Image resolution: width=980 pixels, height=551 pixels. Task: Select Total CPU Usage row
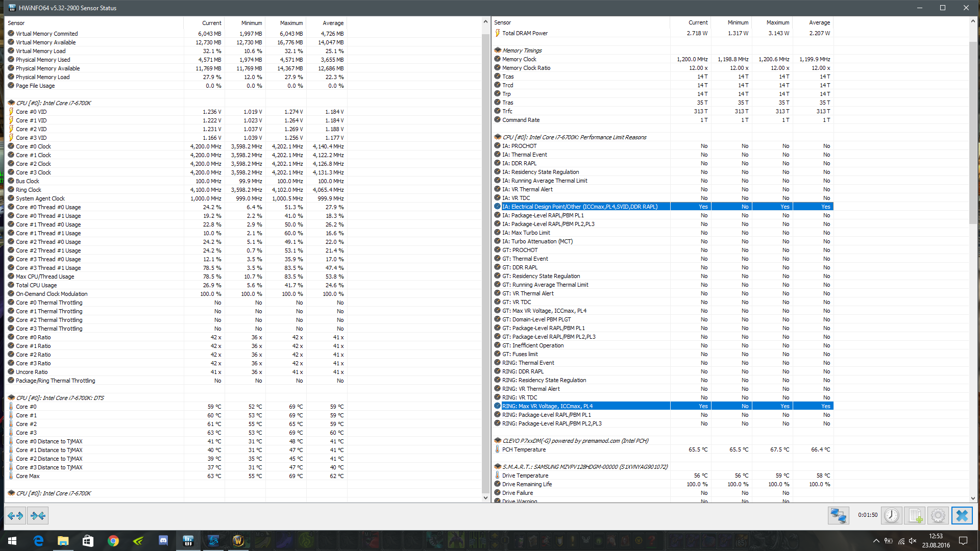177,285
